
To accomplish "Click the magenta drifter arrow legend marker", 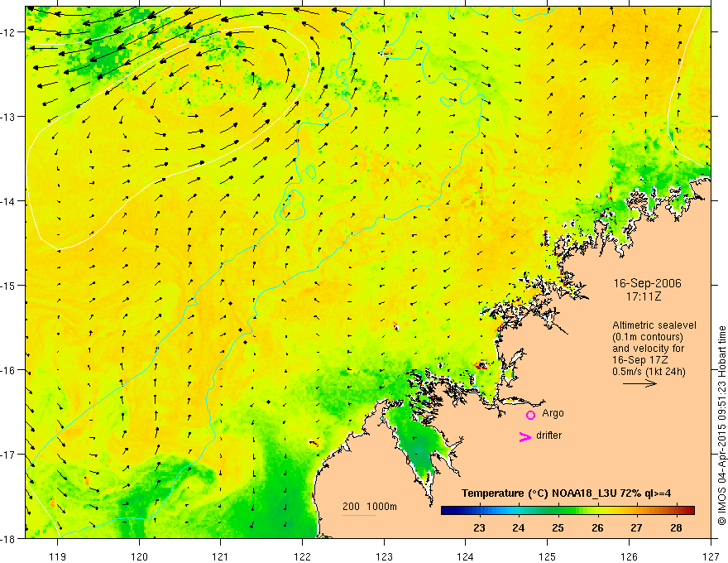I will coord(525,436).
